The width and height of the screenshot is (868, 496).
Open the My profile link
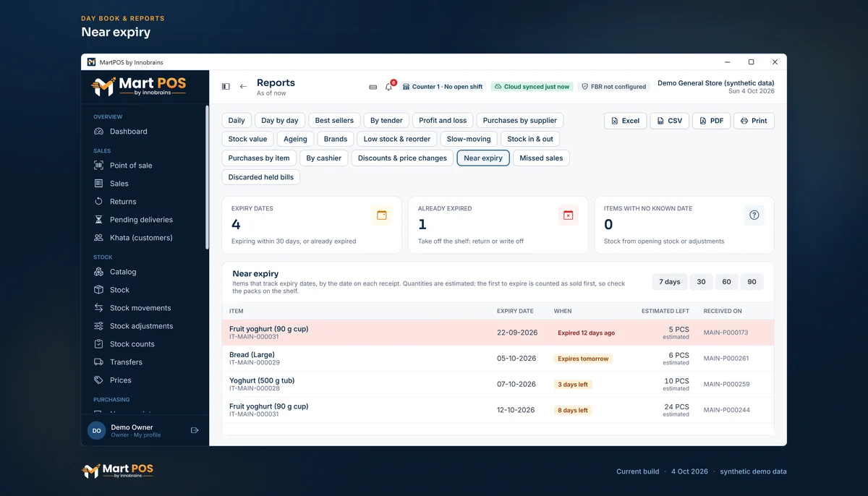147,435
